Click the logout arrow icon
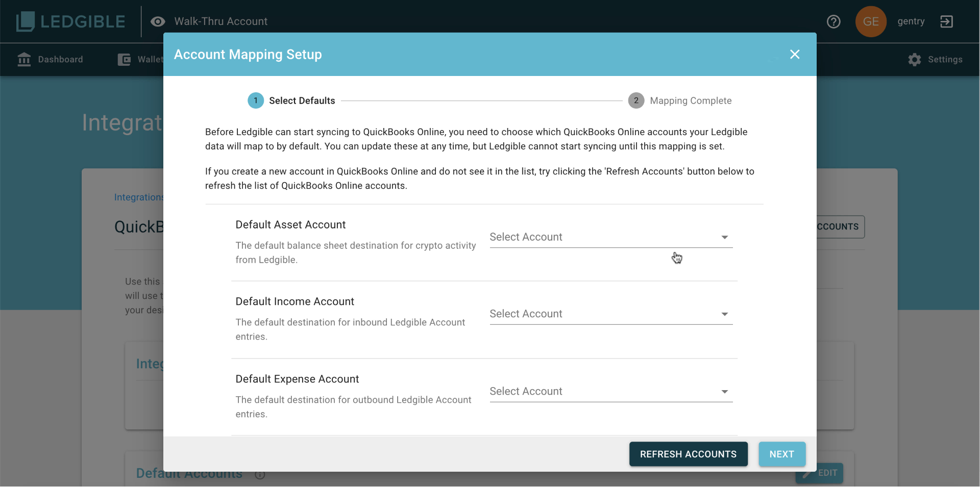The image size is (980, 487). point(946,21)
